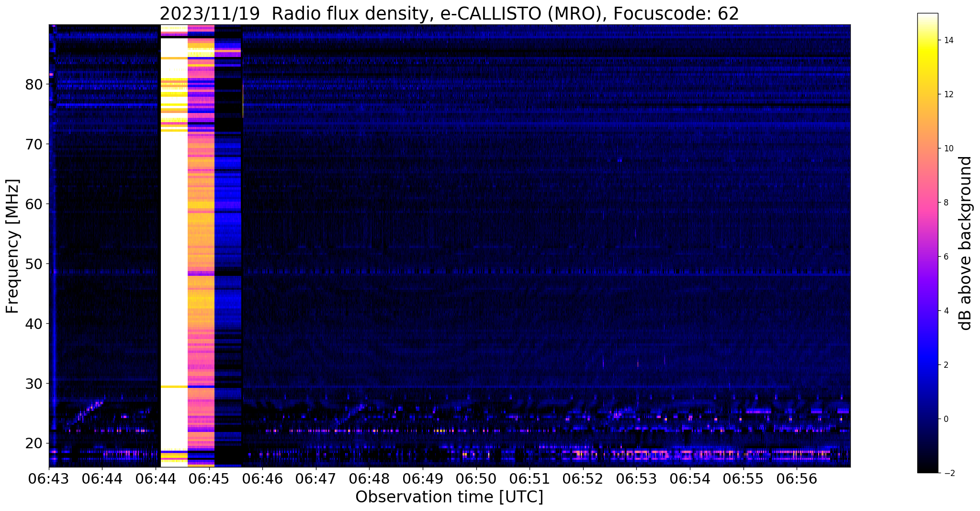This screenshot has width=980, height=511.
Task: Click the colorbar tick value 10
Action: pos(948,148)
